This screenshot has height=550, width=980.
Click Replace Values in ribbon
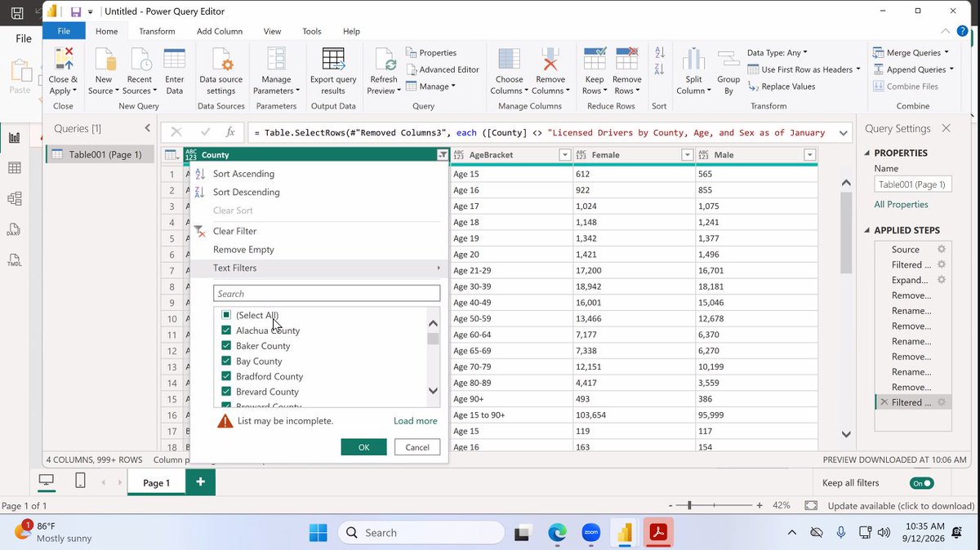click(x=781, y=86)
